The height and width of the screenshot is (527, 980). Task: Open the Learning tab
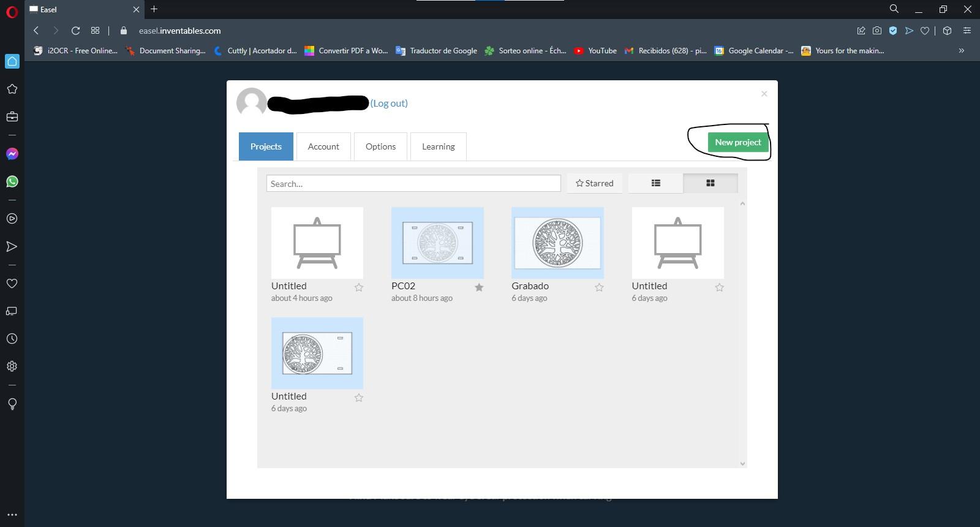point(438,146)
